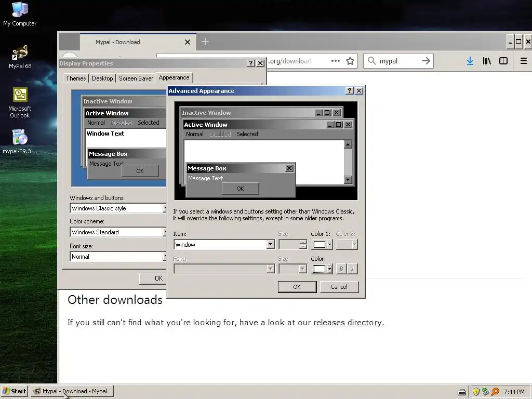532x399 pixels.
Task: Open Font size dropdown showing Normal
Action: coord(118,257)
